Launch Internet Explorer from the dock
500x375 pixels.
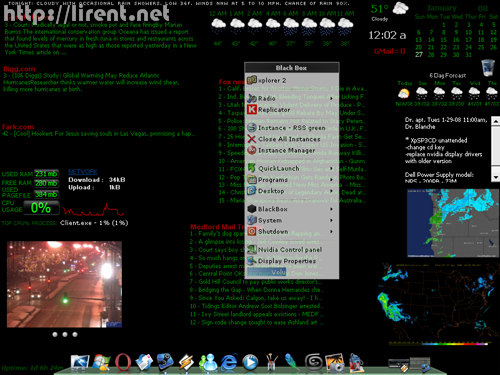[x=229, y=362]
